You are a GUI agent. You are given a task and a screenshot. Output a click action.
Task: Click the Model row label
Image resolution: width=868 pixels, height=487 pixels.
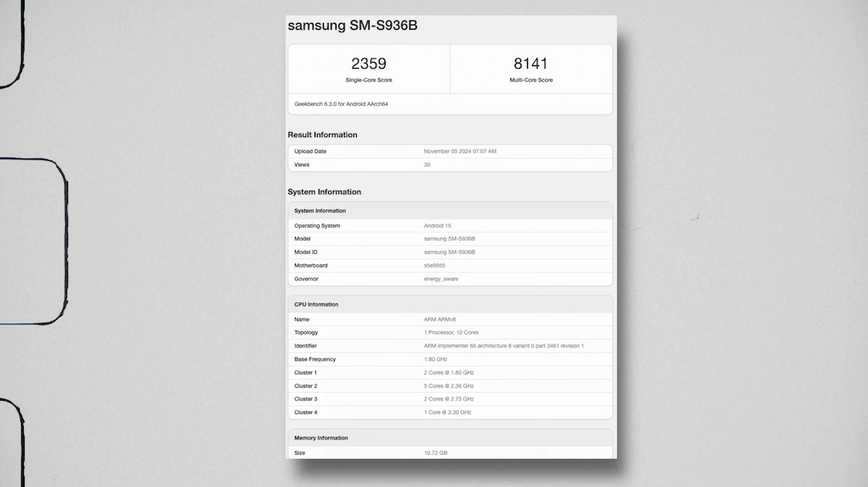coord(303,239)
